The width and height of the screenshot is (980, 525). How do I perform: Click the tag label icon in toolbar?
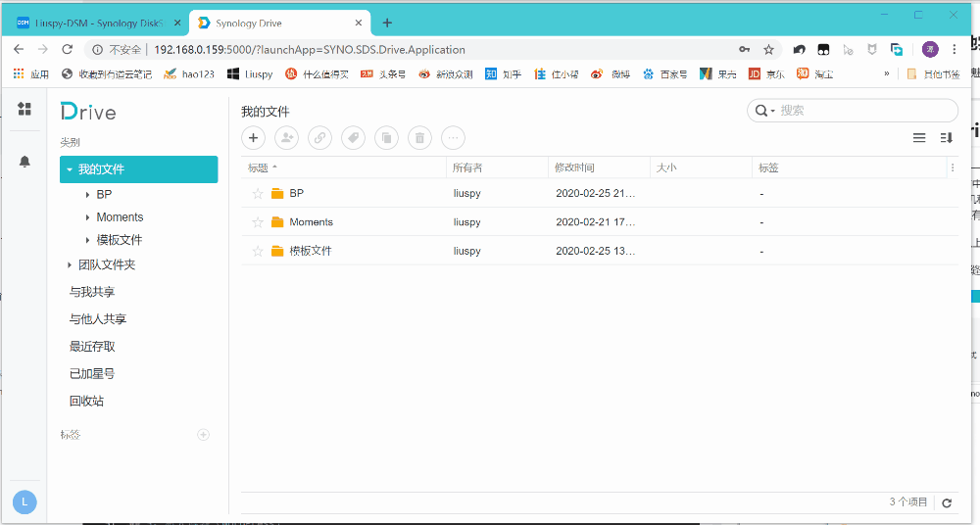[x=353, y=138]
